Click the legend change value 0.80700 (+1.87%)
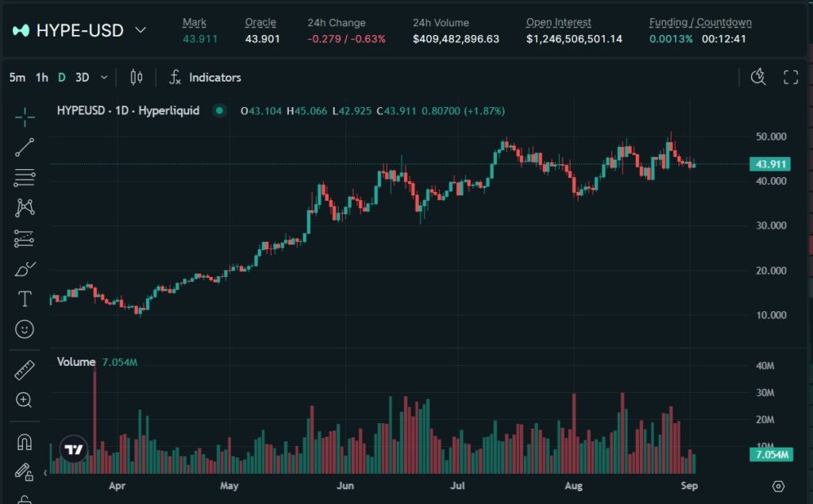813x504 pixels. click(x=463, y=110)
